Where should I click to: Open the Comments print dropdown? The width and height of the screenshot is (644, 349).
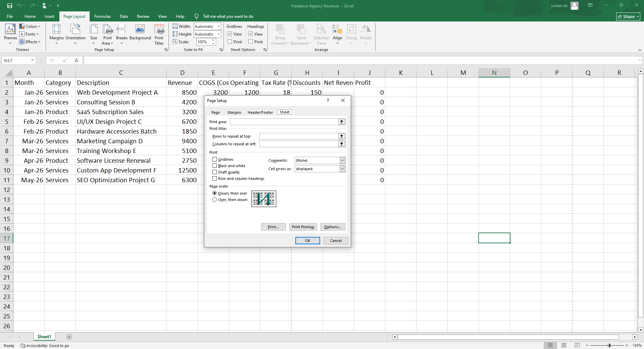coord(342,160)
